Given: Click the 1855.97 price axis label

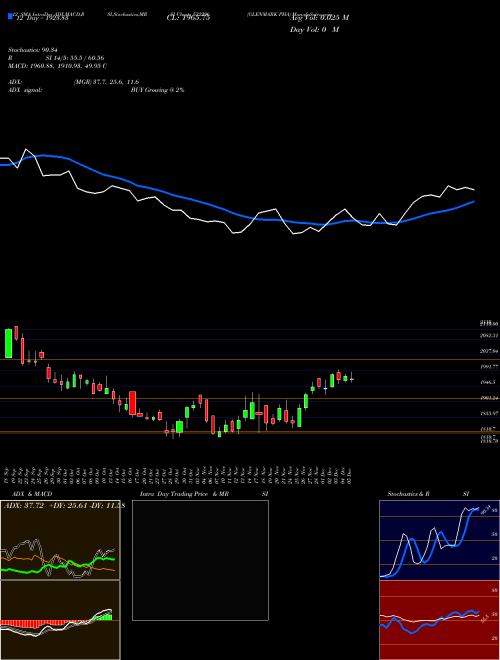Looking at the screenshot, I should [x=489, y=413].
